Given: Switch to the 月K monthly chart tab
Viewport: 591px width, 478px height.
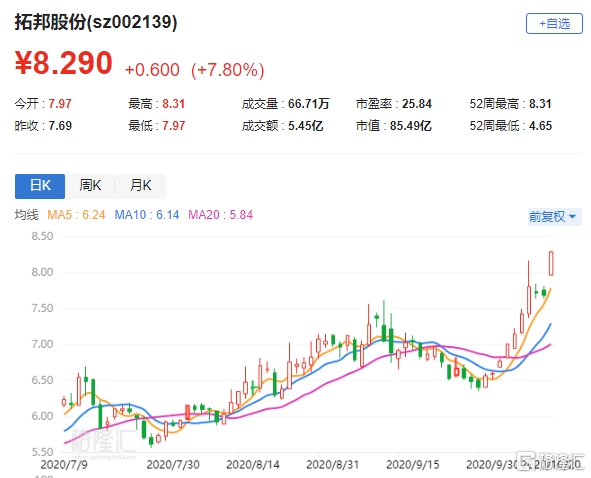Looking at the screenshot, I should coord(140,186).
